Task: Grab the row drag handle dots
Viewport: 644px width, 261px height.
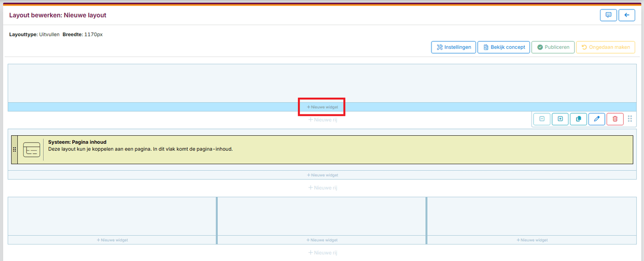Action: point(630,119)
